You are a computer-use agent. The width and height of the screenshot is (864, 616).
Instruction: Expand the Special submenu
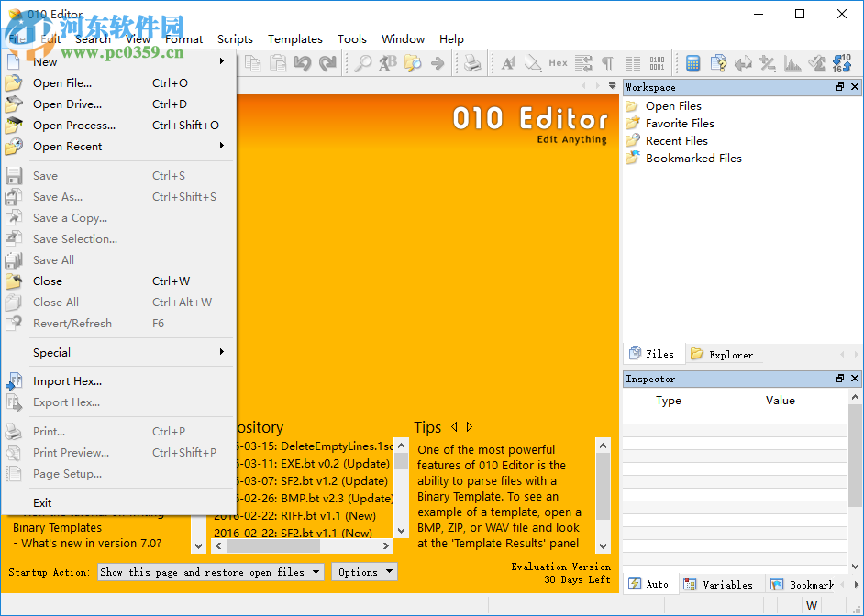(118, 352)
